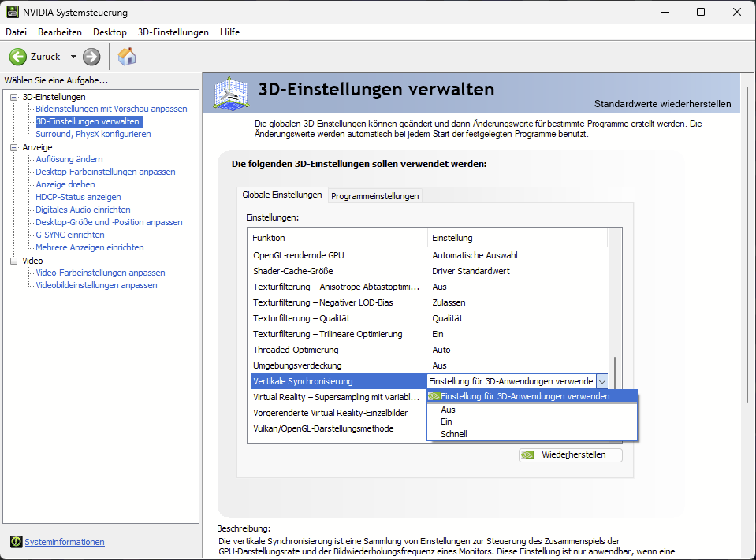Screen dimensions: 756x560
Task: Open Mehrere Anzeigen einrichten
Action: tap(90, 247)
